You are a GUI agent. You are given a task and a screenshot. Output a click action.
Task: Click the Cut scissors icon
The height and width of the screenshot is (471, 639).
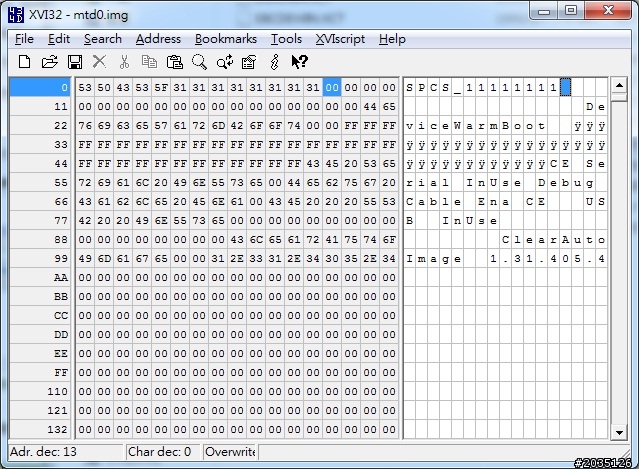[x=124, y=62]
